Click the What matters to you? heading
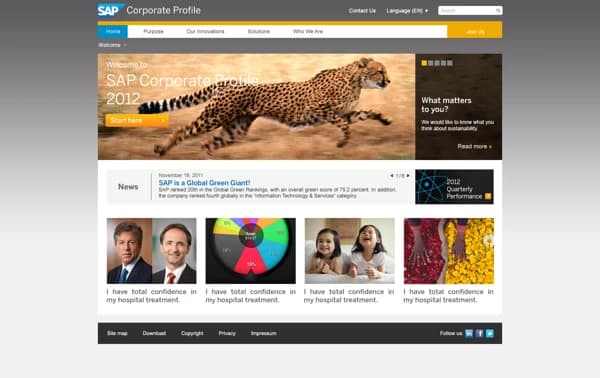Viewport: 600px width, 378px height. (x=446, y=105)
